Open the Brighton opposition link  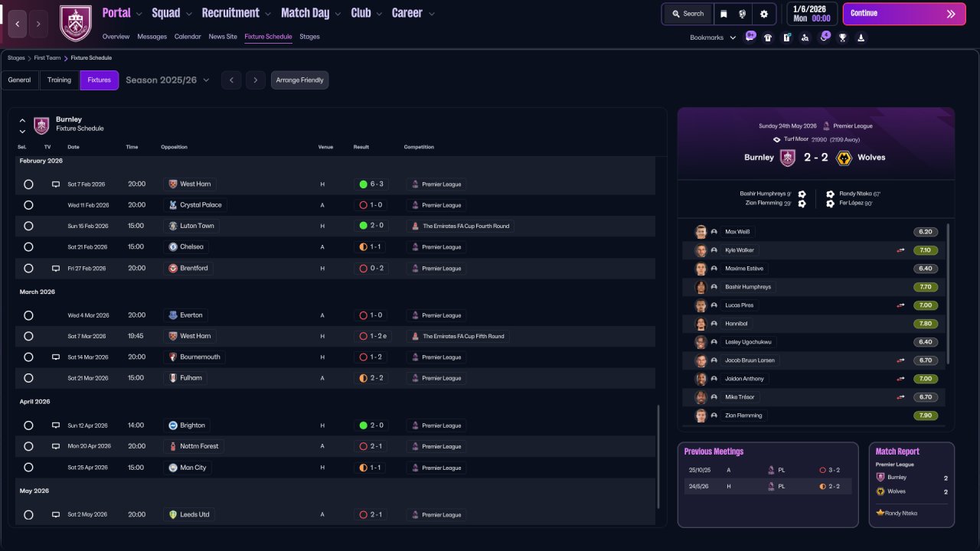(x=187, y=425)
